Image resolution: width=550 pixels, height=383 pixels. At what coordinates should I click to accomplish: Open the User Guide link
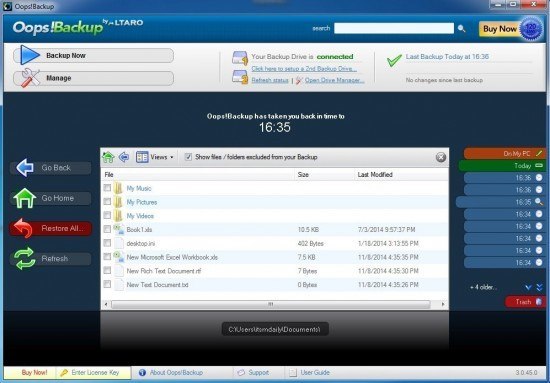click(309, 372)
